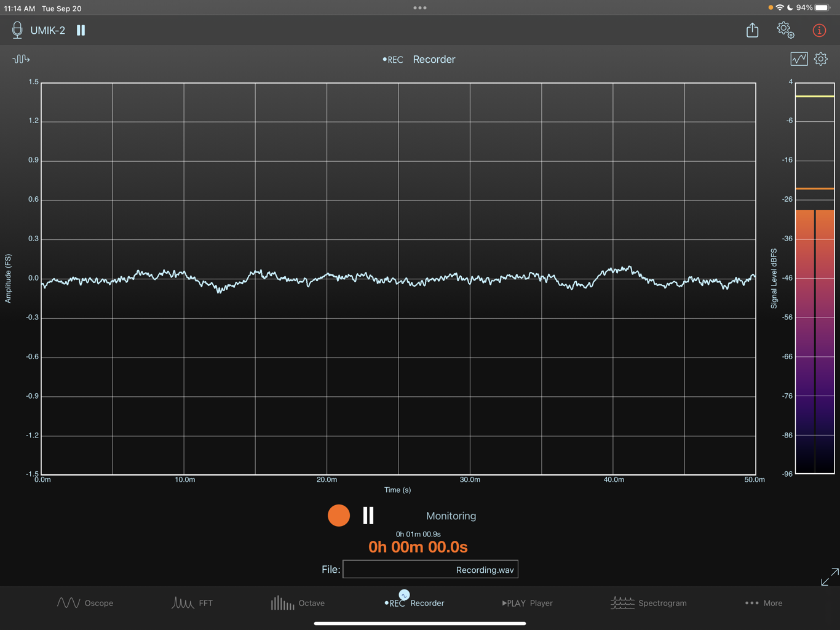Tap the UMIK-2 microphone icon

pyautogui.click(x=17, y=30)
